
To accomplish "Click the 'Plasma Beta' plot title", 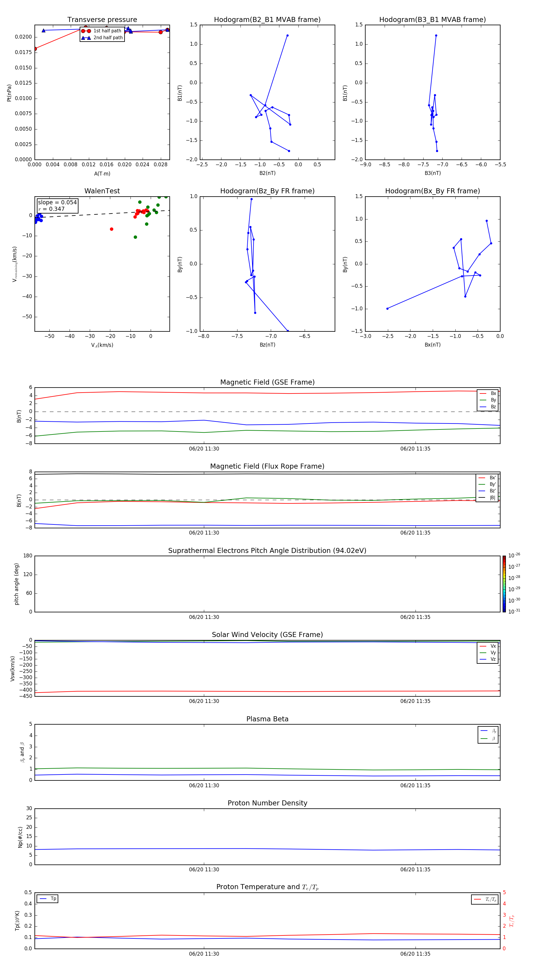I will coord(267,719).
